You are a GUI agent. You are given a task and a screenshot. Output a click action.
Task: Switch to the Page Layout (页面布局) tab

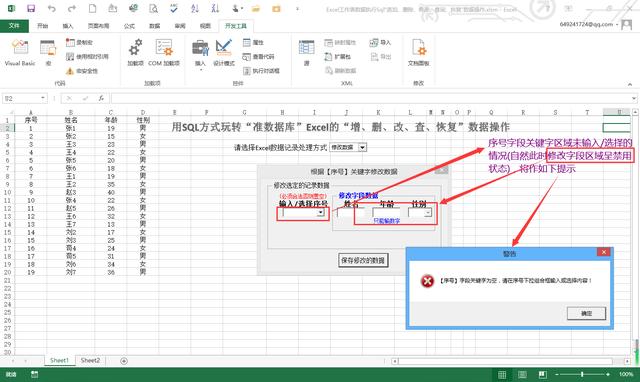click(x=98, y=26)
